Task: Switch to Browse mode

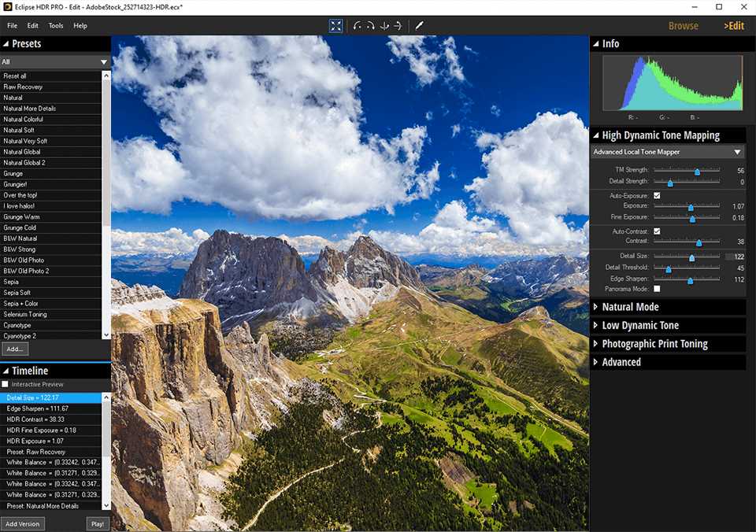Action: 683,25
